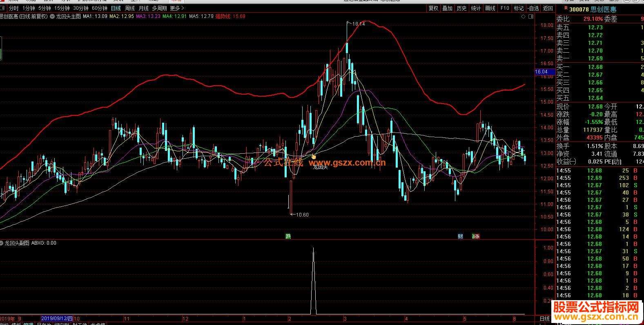Screen dimensions: 644x325
Task: Click the R margin-trading badge beside 300078
Action: point(566,8)
